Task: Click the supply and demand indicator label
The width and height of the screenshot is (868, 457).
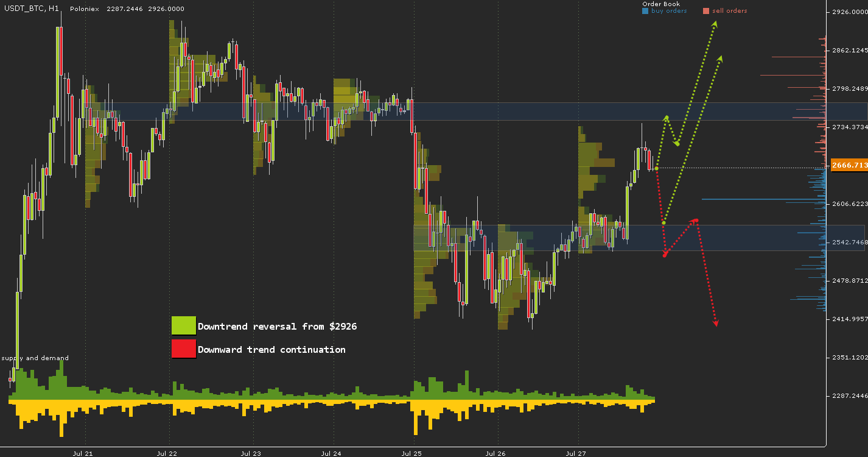Action: click(x=35, y=358)
